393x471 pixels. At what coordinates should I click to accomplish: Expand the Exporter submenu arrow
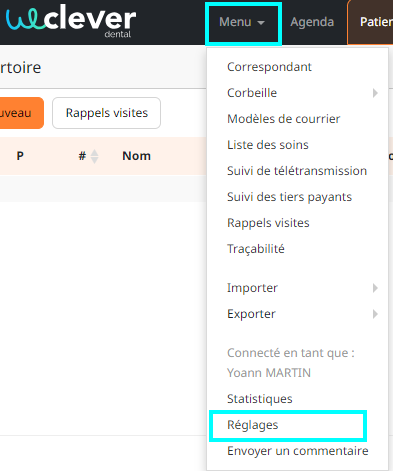click(375, 314)
